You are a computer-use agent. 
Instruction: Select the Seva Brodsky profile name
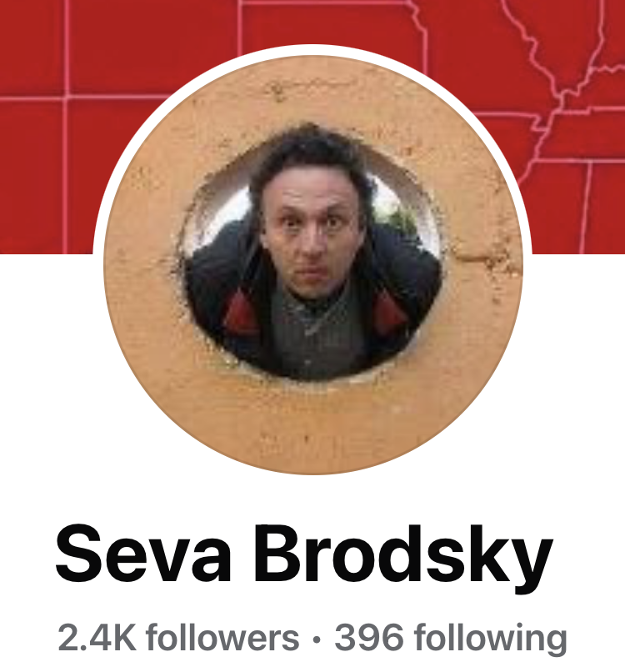[x=304, y=559]
